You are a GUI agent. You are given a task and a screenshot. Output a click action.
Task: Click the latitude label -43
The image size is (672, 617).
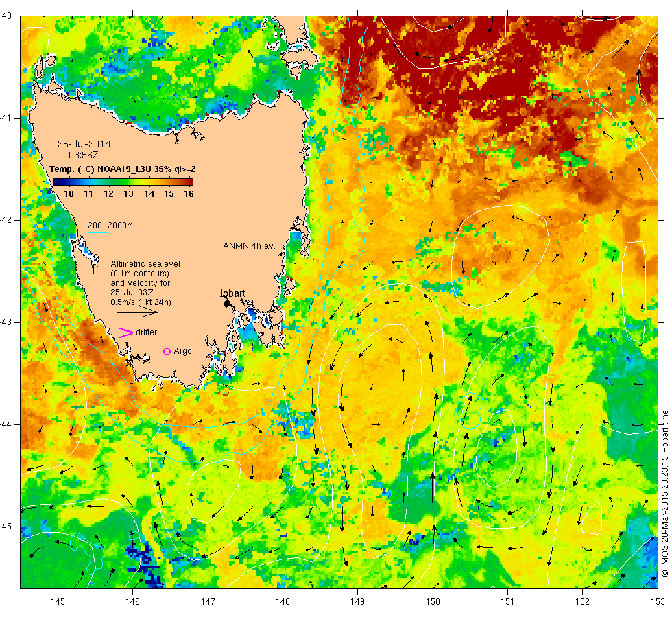[x=6, y=322]
